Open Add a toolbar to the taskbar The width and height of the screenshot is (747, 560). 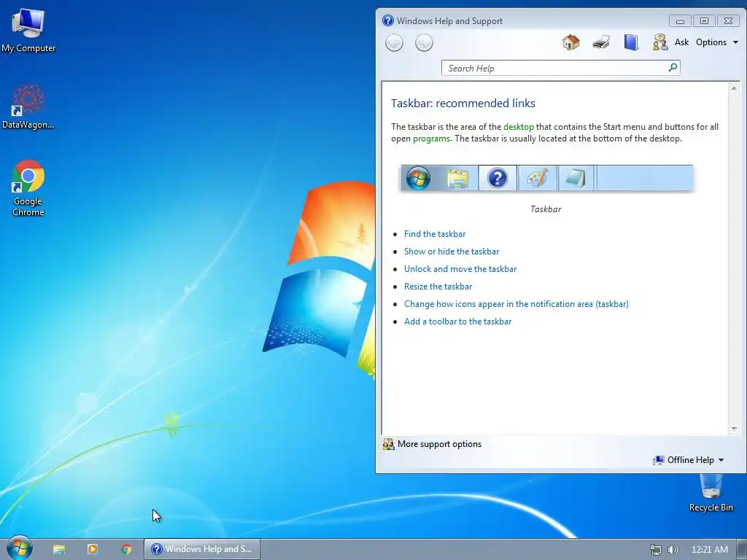[x=457, y=322]
